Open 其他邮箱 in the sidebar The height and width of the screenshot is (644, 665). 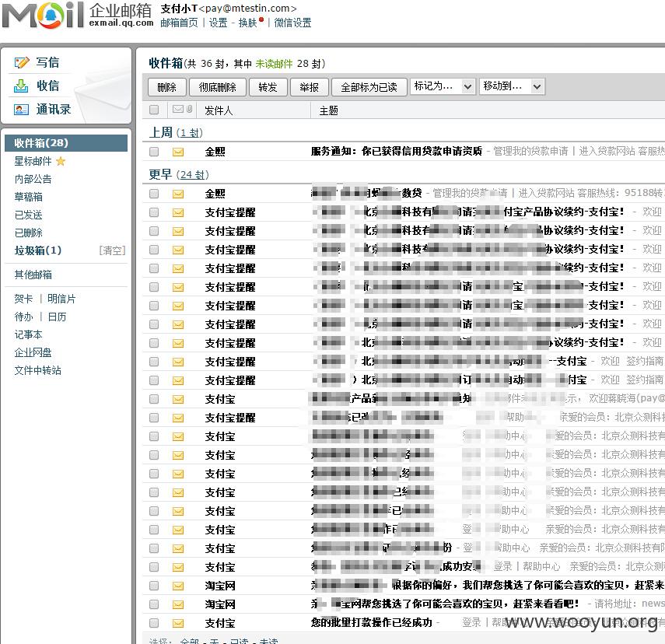tap(33, 275)
